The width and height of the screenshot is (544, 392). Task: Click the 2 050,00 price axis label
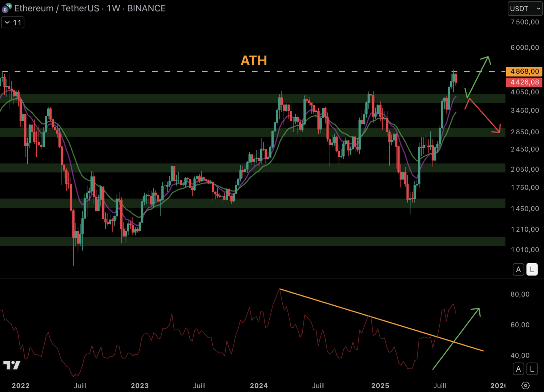pos(525,169)
